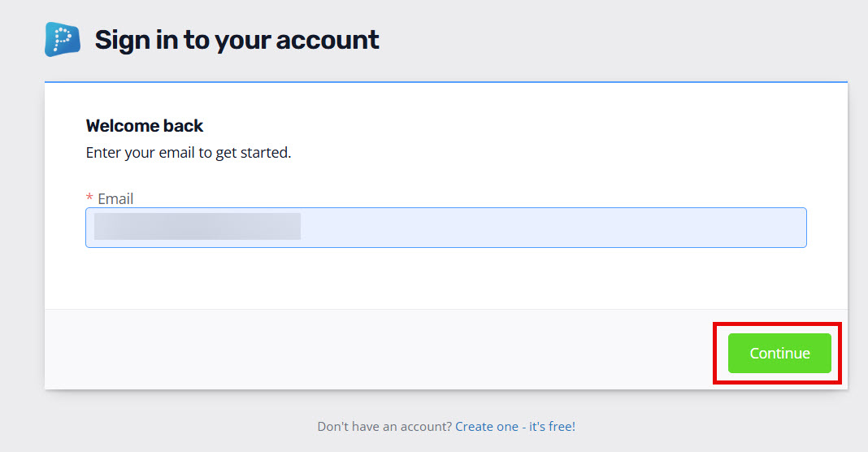The height and width of the screenshot is (452, 868).
Task: Focus the Email input field
Action: (x=445, y=228)
